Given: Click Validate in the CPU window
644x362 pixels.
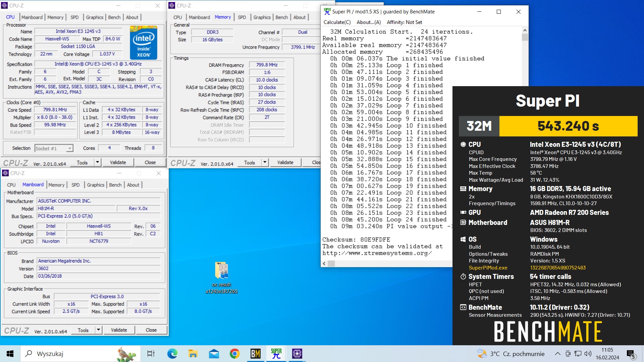Looking at the screenshot, I should click(118, 162).
